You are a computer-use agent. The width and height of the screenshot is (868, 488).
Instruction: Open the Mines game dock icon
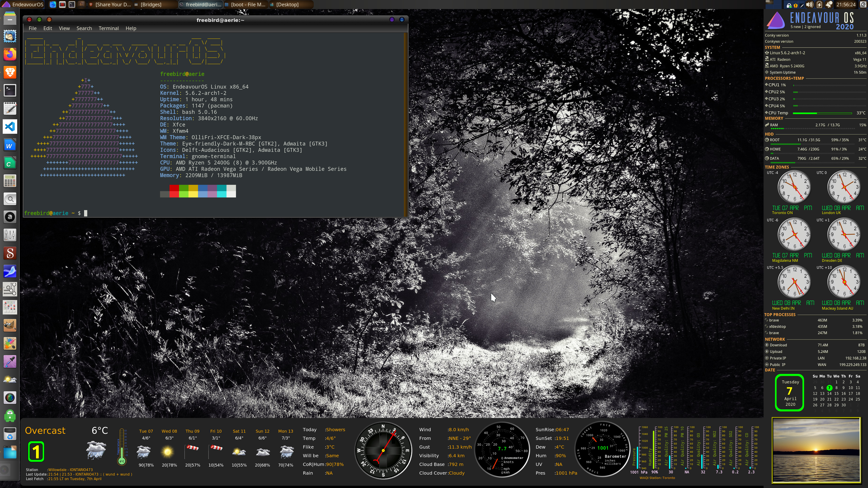click(10, 307)
